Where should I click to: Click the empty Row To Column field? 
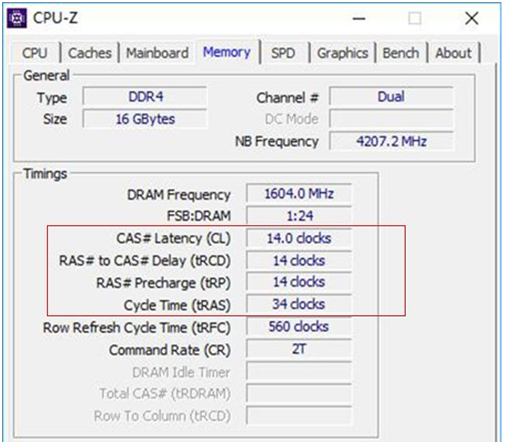299,415
